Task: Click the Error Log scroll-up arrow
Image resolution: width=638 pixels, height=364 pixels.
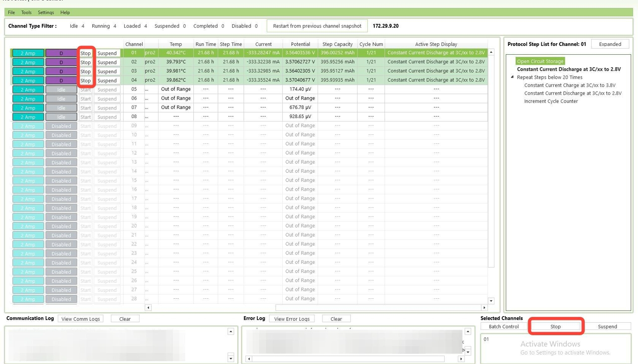Action: coord(468,332)
